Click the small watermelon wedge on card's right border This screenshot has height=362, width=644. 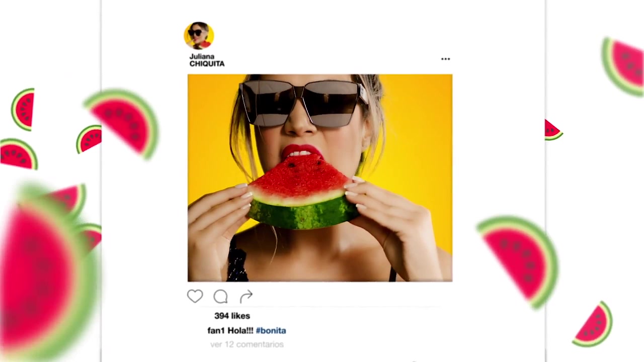click(552, 130)
